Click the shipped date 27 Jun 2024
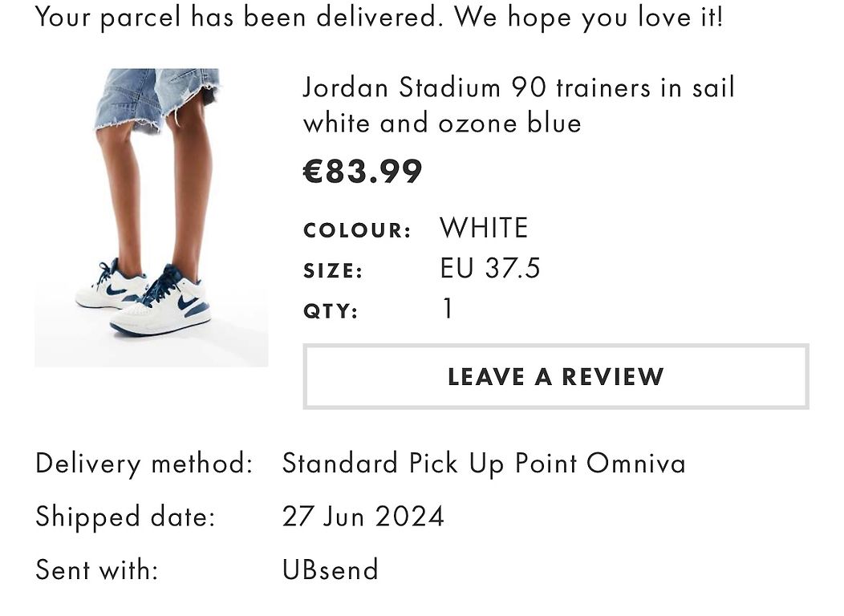 point(363,517)
